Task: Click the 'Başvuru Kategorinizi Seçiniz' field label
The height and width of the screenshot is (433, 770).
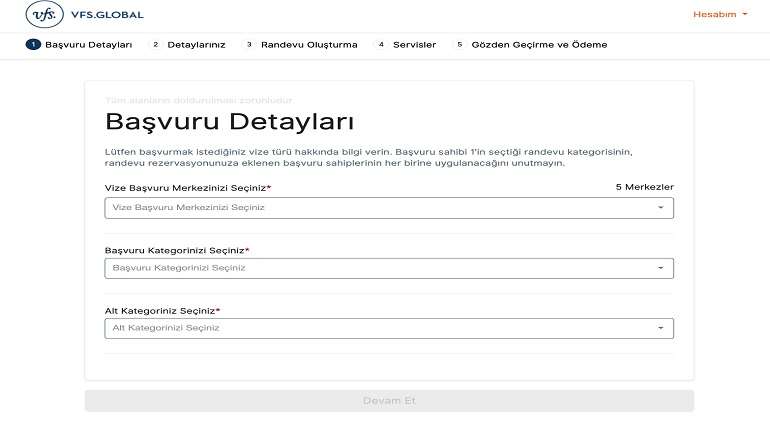Action: 177,250
